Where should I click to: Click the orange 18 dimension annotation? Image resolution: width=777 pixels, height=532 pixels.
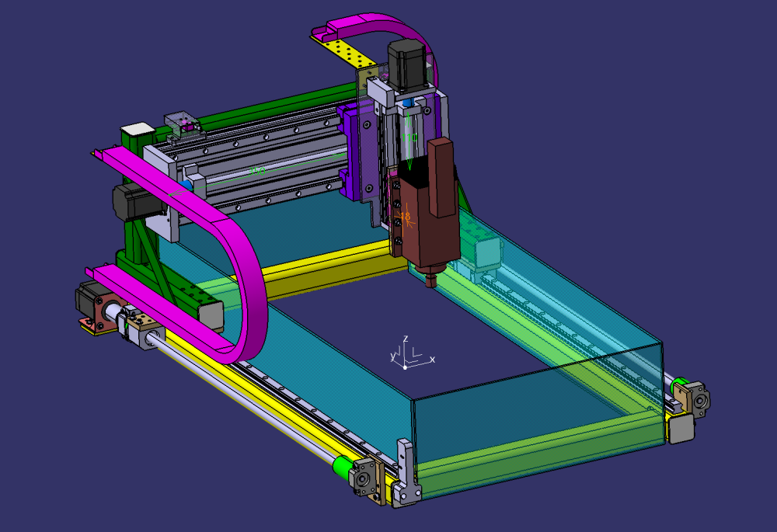coord(404,217)
